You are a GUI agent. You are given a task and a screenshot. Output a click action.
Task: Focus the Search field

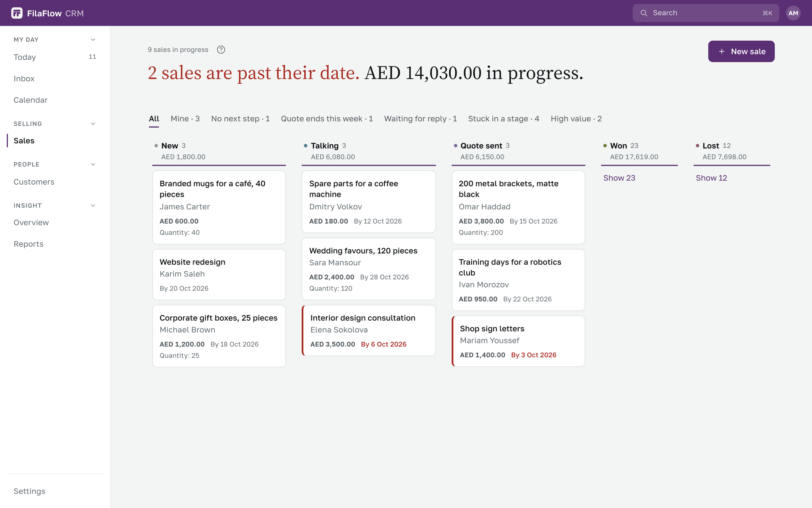coord(706,13)
